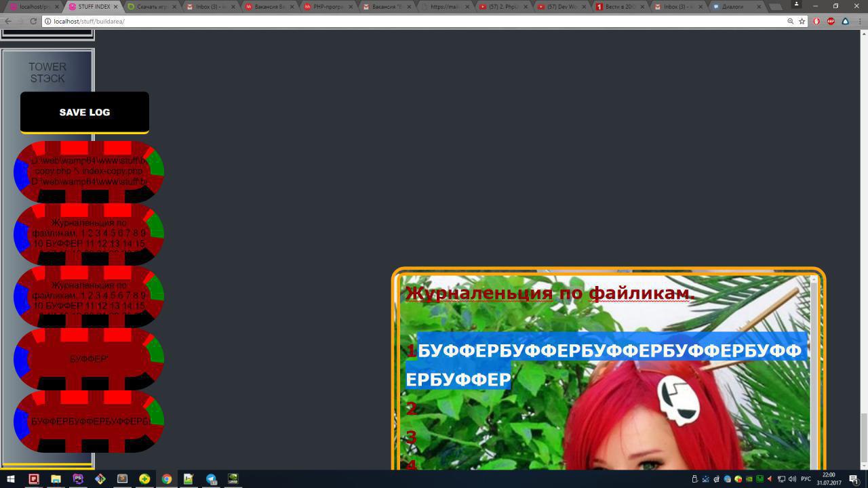Screen dimensions: 868x488
Task: Open the gray terminal-like taskbar app
Action: [123, 479]
